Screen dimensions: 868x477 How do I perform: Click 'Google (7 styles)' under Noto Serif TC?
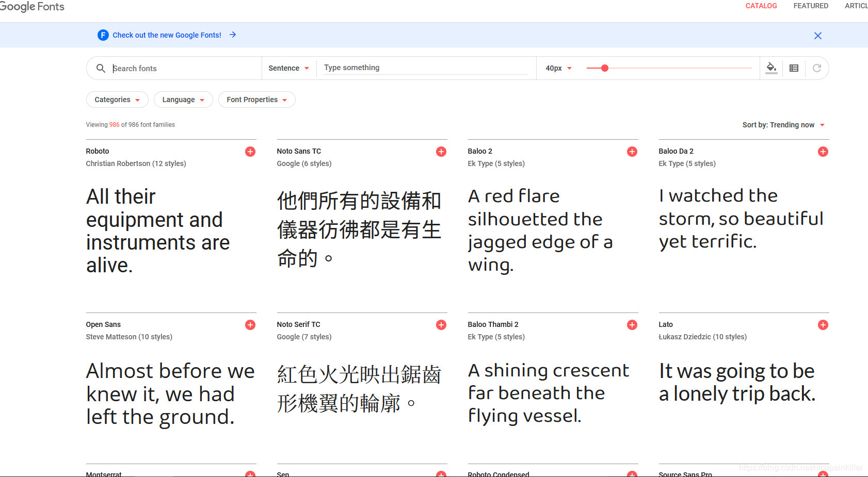(x=304, y=337)
